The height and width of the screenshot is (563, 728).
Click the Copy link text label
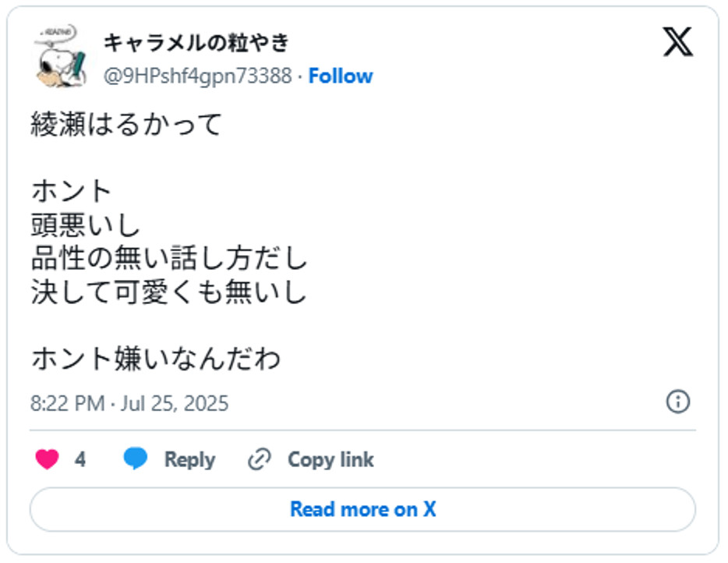click(x=331, y=459)
